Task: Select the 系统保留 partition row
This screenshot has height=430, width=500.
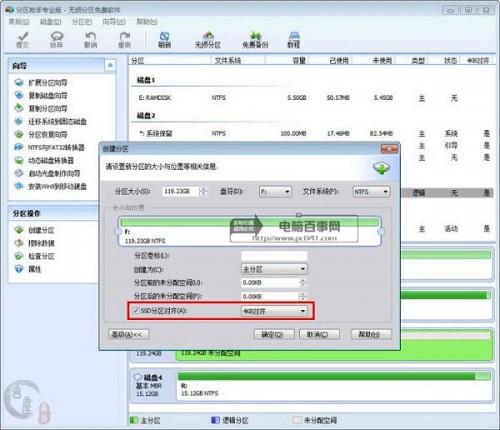Action: click(x=311, y=134)
